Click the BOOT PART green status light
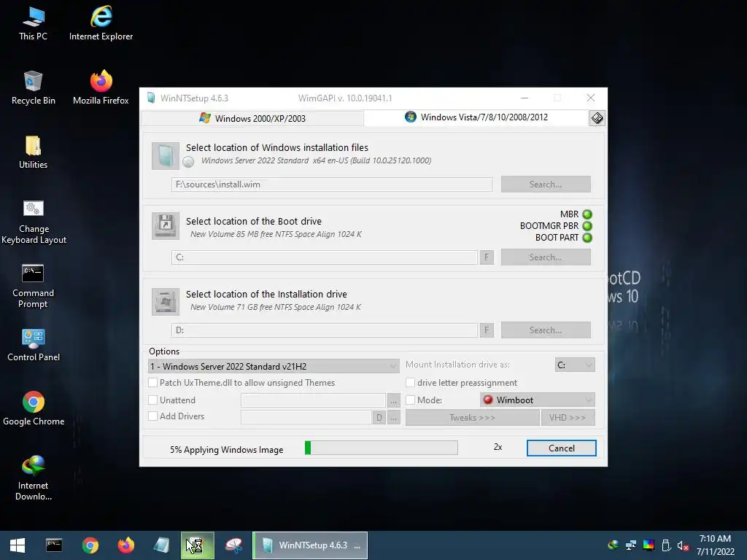 click(587, 238)
